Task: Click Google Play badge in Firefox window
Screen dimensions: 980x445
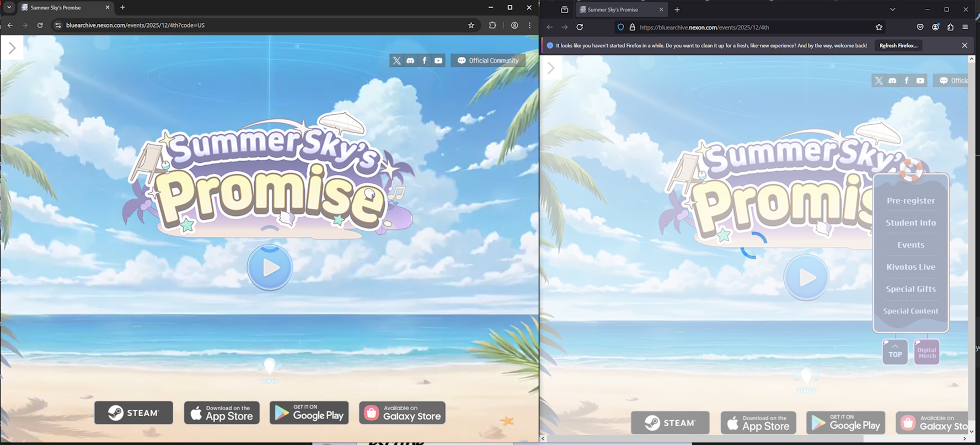Action: coord(845,423)
